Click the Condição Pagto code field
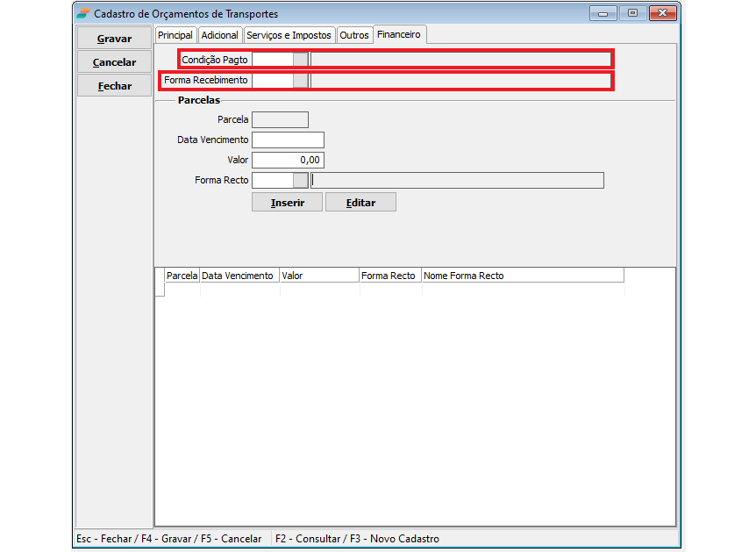This screenshot has width=756, height=552. tap(272, 60)
